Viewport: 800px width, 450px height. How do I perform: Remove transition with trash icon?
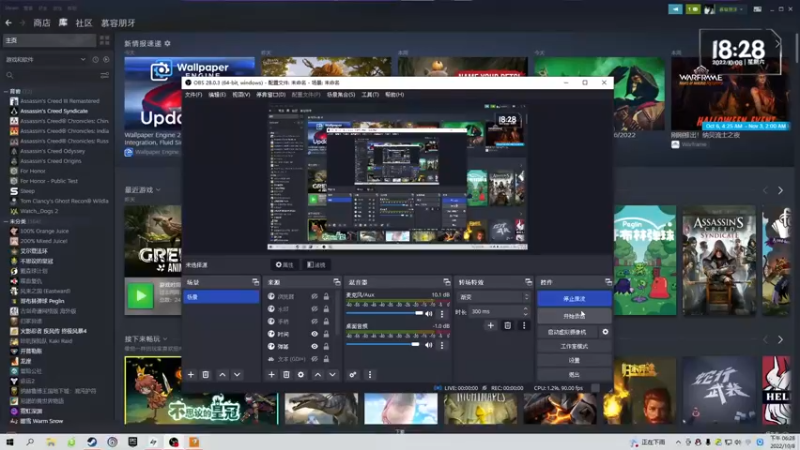click(x=508, y=325)
